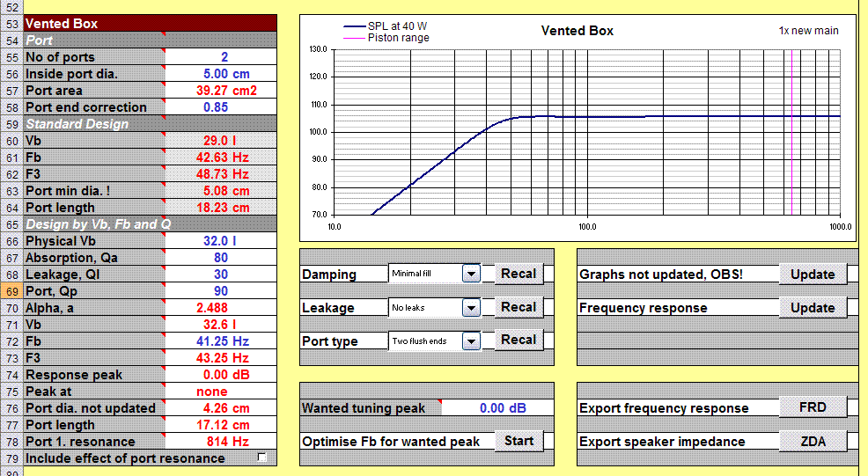This screenshot has height=476, width=868.
Task: Tick the Include effect of port resonance checkbox
Action: 262,458
